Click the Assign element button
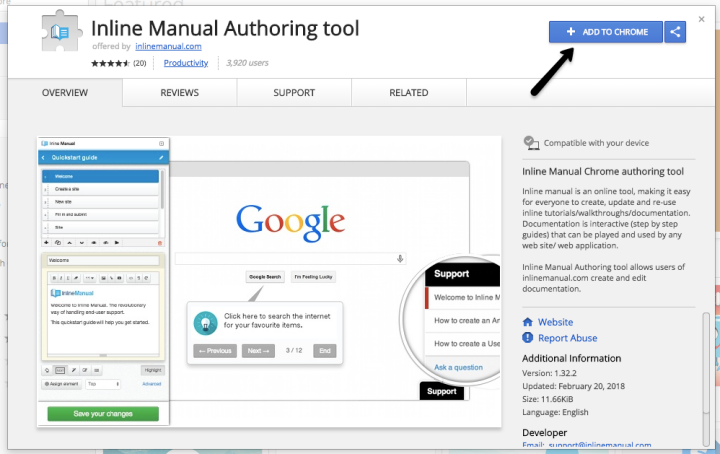The image size is (720, 454). (x=62, y=384)
